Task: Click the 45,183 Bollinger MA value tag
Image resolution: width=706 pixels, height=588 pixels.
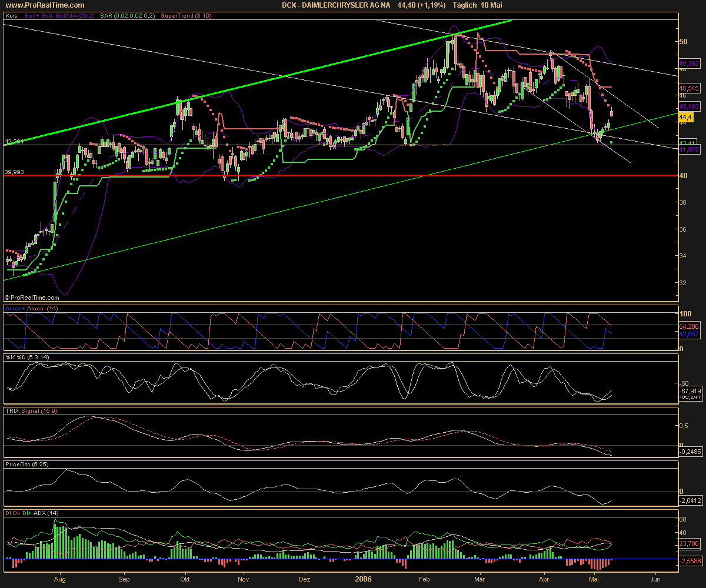Action: tap(689, 106)
